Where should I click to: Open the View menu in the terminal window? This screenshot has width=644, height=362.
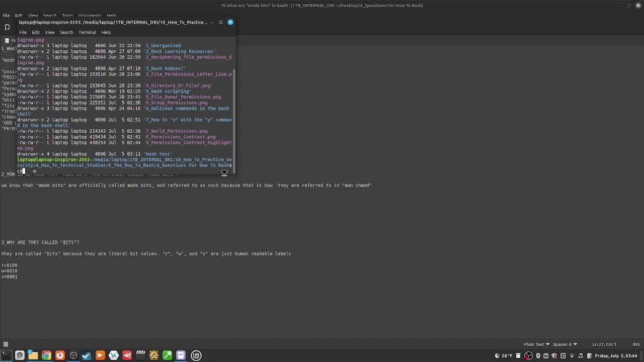[x=50, y=32]
